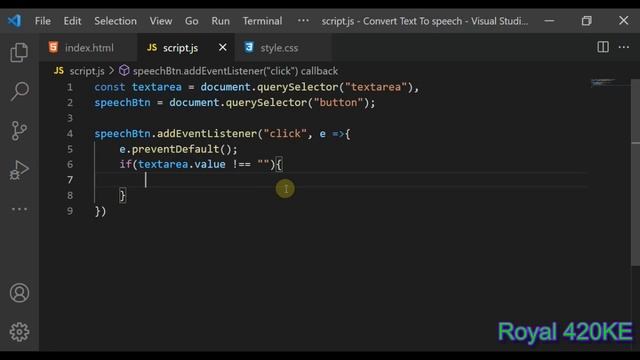Click line number 1 in the gutter
This screenshot has width=640, height=360.
(70, 87)
